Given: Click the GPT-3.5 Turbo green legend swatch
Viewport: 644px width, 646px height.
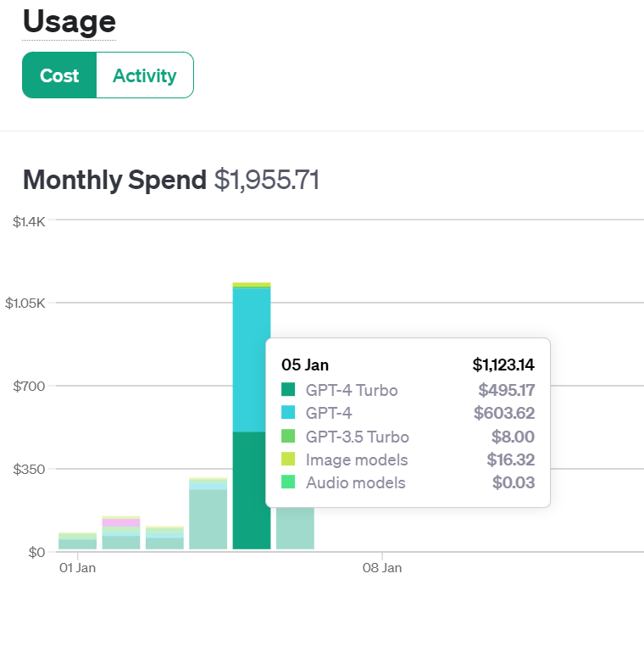Looking at the screenshot, I should [288, 437].
